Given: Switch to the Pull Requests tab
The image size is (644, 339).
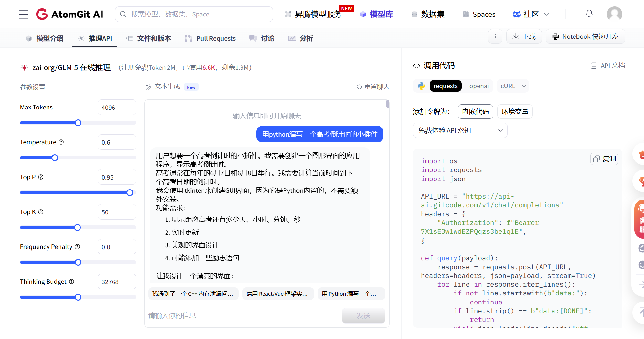Looking at the screenshot, I should pyautogui.click(x=210, y=38).
